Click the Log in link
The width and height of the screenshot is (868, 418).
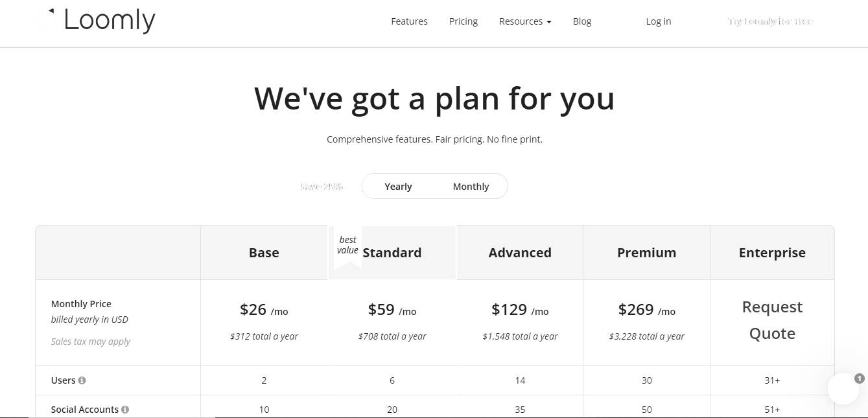click(658, 21)
